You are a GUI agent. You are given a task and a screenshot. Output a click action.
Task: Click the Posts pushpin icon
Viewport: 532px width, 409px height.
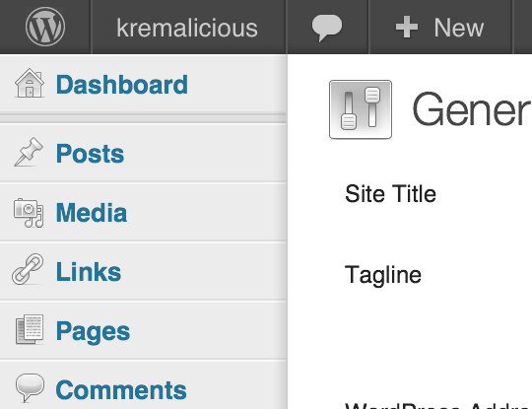tap(29, 152)
